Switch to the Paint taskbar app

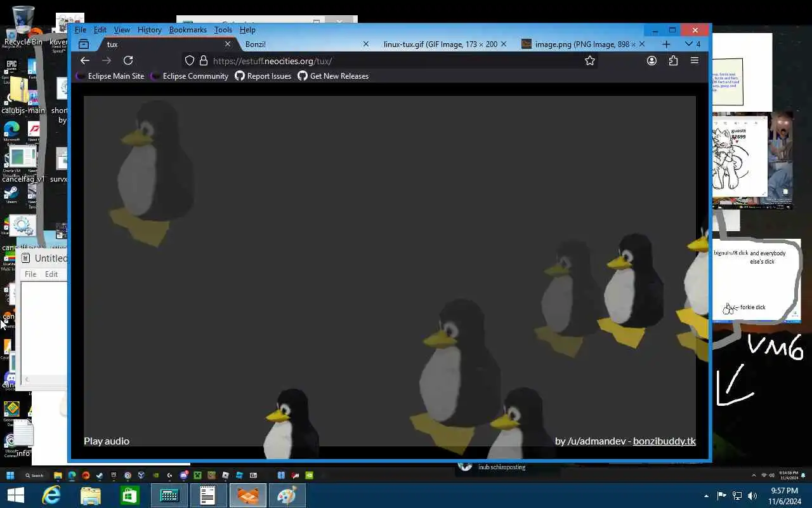287,495
